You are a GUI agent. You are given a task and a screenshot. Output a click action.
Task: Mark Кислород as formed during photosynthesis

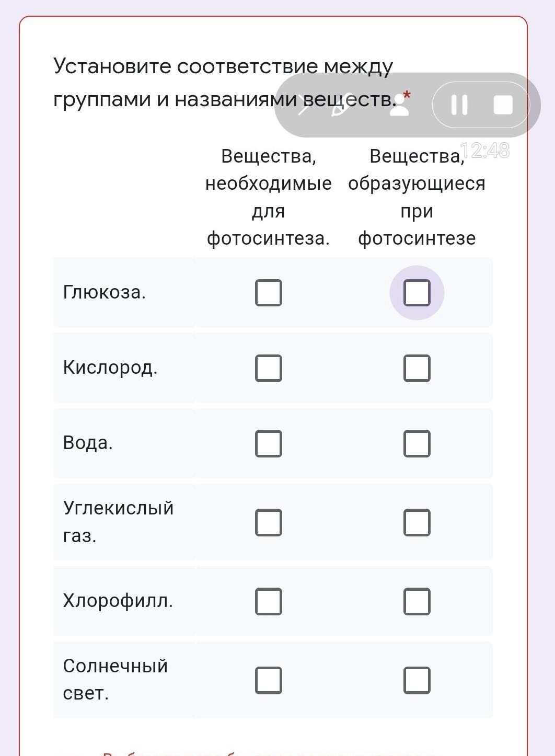(x=417, y=368)
